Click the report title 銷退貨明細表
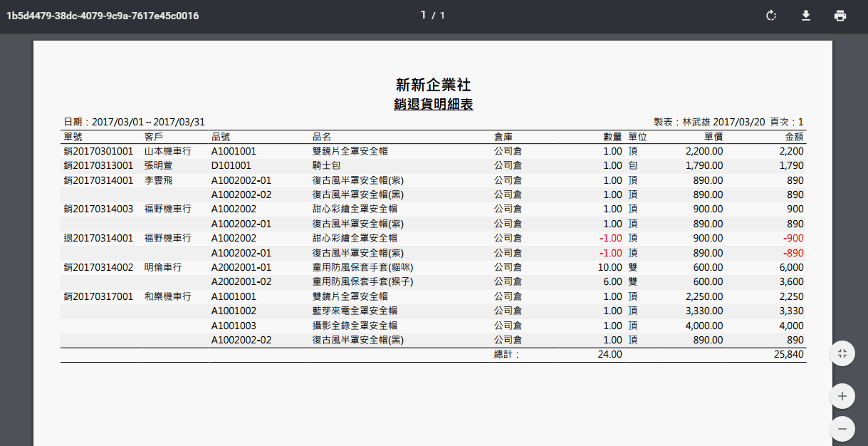 point(434,105)
